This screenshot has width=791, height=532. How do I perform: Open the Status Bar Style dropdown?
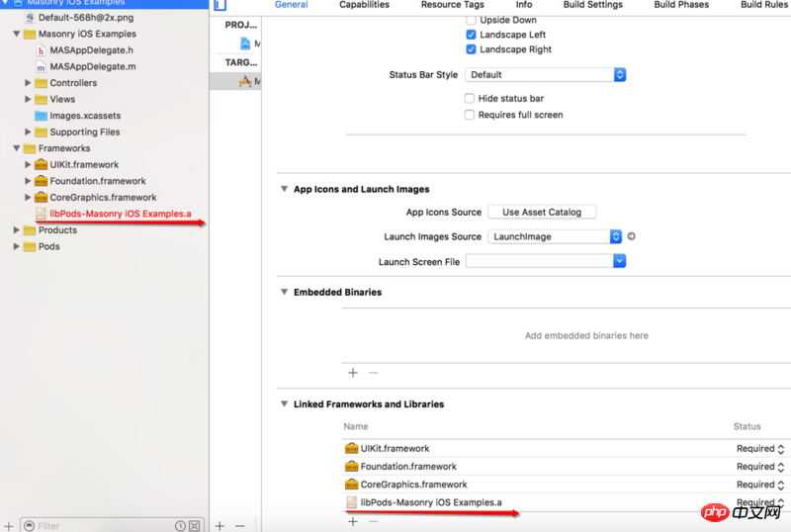tap(546, 75)
